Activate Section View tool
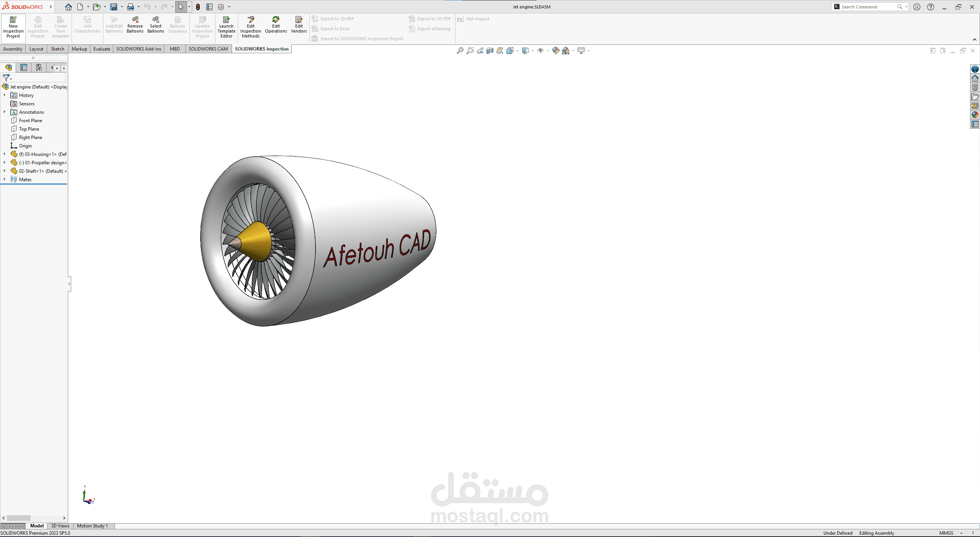980x537 pixels. pos(490,51)
